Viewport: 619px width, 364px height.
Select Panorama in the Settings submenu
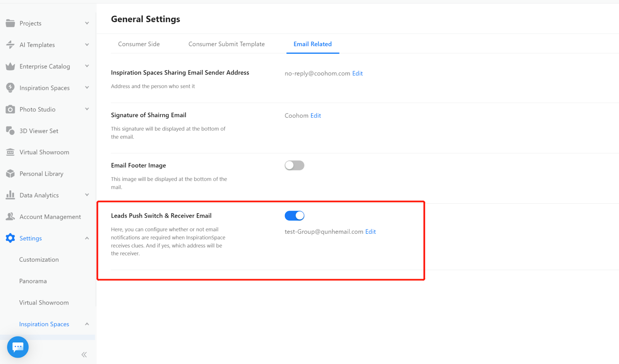pos(33,281)
